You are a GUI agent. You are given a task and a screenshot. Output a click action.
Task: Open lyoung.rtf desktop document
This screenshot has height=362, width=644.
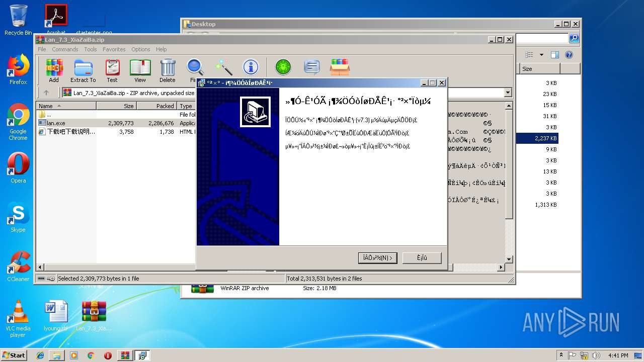coord(56,316)
